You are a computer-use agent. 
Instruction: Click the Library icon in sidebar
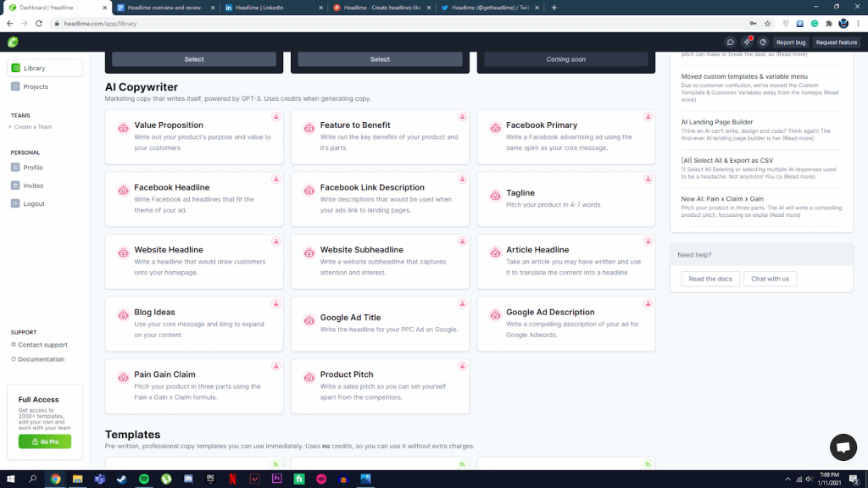coord(15,68)
